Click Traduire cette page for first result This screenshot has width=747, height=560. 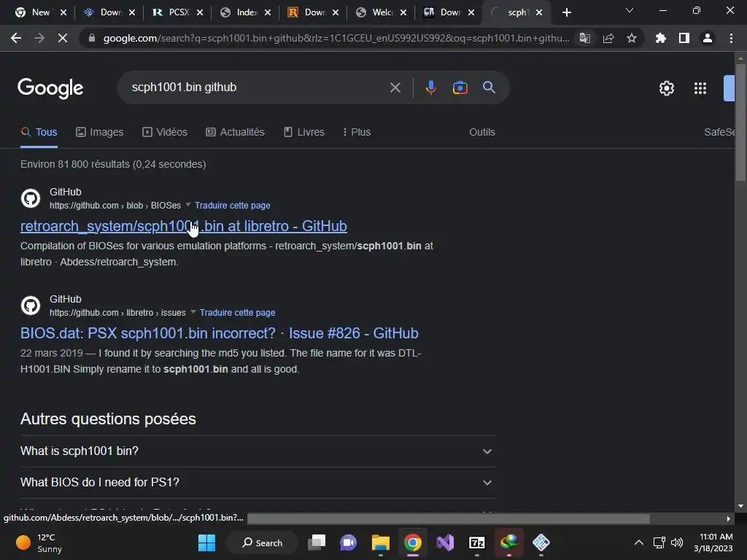233,205
